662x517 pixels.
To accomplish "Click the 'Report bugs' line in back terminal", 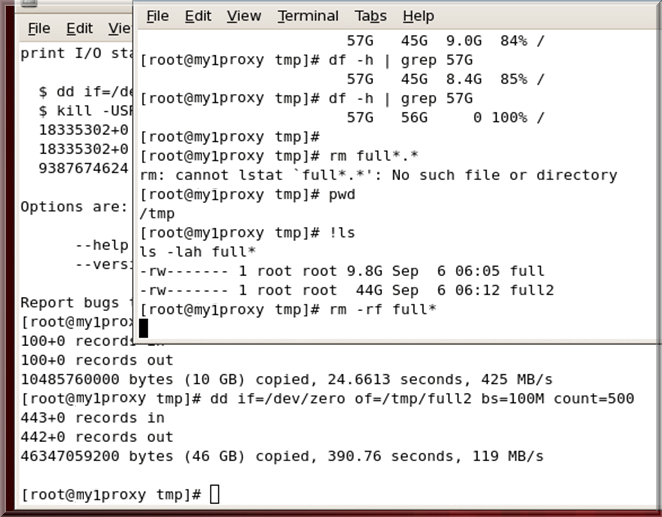I will tap(76, 303).
